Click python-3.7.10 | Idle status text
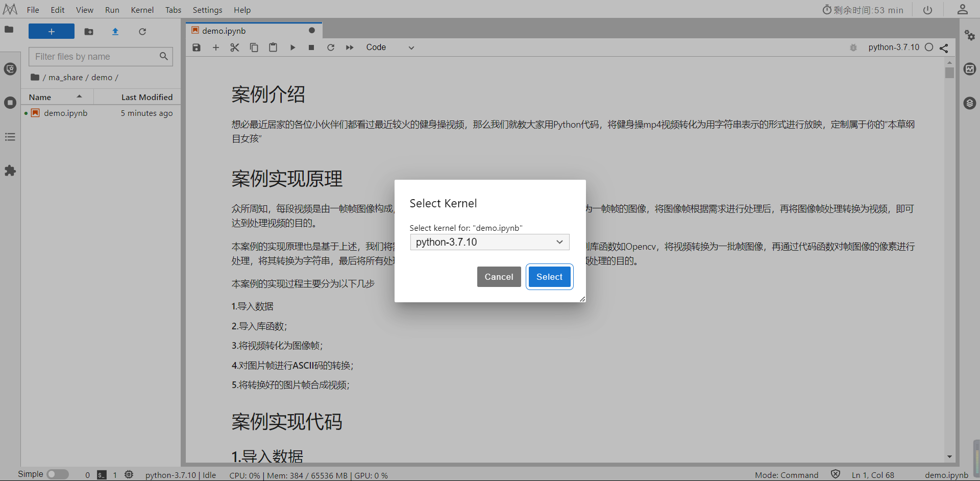 click(181, 475)
